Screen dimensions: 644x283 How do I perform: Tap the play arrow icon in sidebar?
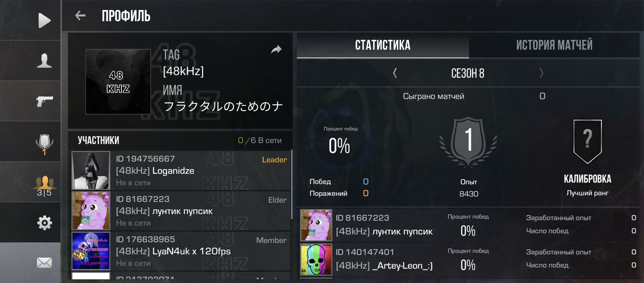point(44,20)
